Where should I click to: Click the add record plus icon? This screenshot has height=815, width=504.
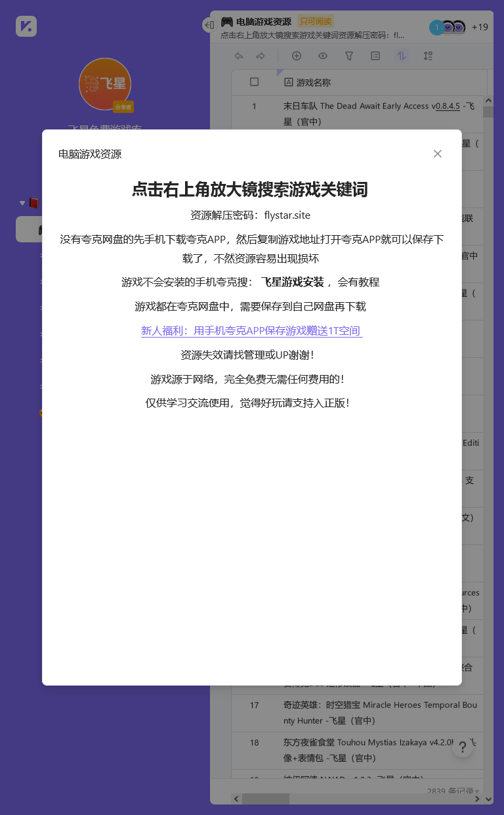[297, 56]
